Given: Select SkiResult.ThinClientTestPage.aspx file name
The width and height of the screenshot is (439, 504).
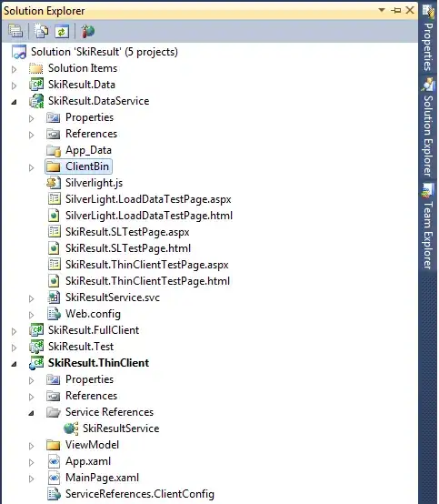Looking at the screenshot, I should coord(146,265).
